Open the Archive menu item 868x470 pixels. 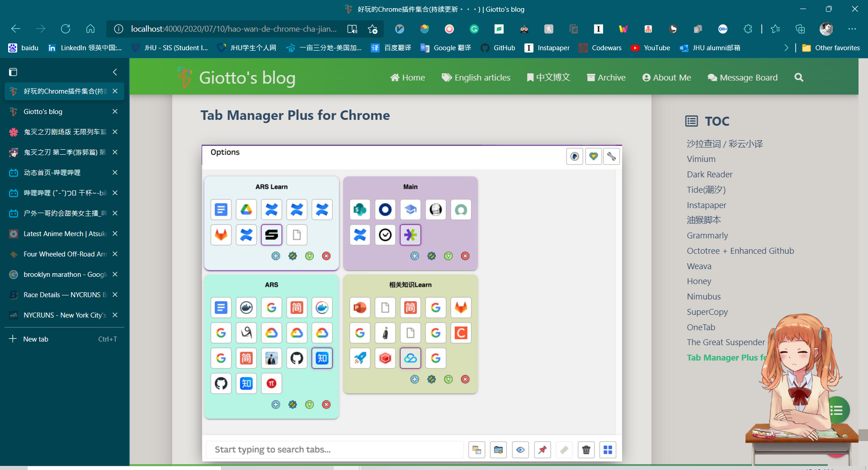pyautogui.click(x=606, y=77)
